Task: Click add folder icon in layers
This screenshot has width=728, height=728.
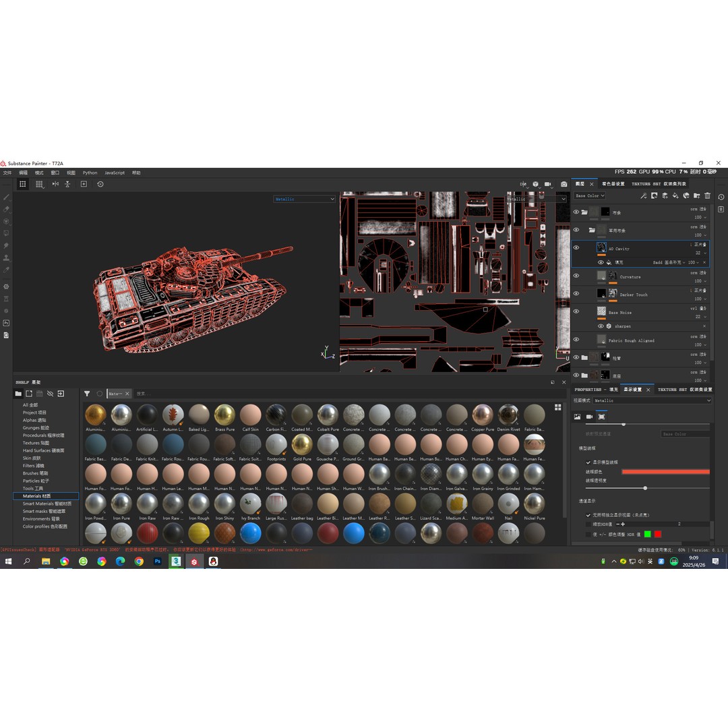Action: 697,196
